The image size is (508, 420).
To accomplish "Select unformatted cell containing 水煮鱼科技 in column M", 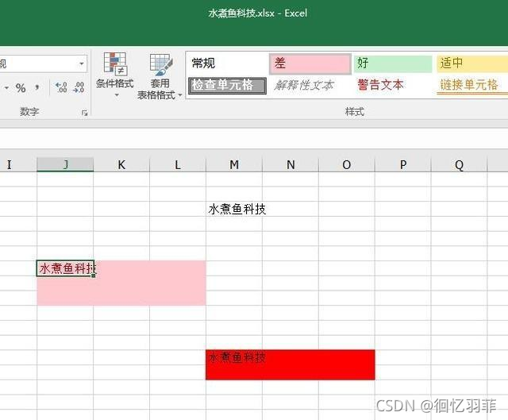I will [x=234, y=209].
